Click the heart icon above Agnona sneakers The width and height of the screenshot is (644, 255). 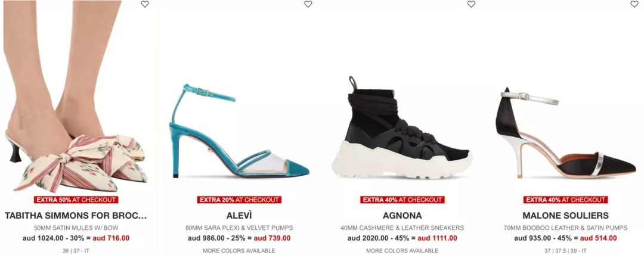tap(471, 4)
